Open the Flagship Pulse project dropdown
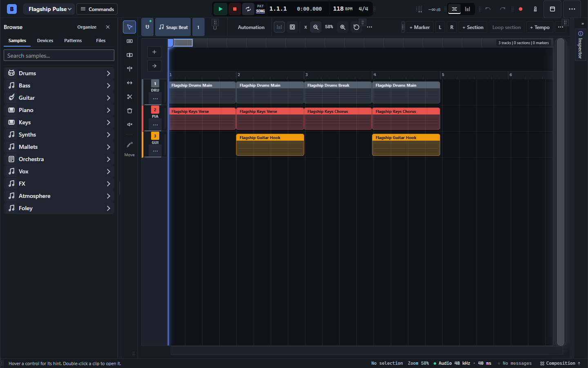Screen dimensions: 588x368 49,9
